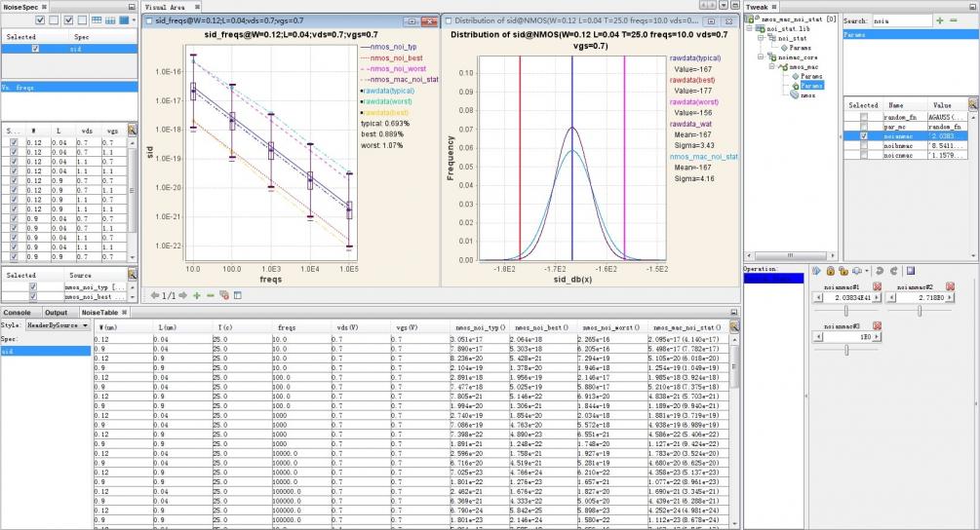Click the copy plot icon under chart

pyautogui.click(x=223, y=295)
